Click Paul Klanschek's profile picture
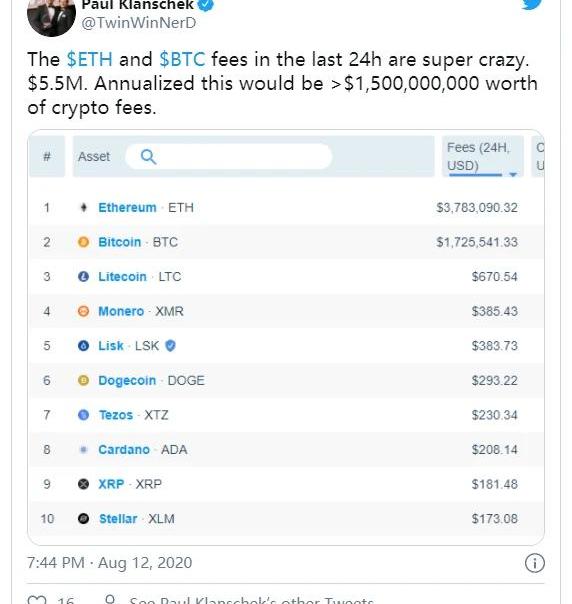The width and height of the screenshot is (572, 604). 51,15
